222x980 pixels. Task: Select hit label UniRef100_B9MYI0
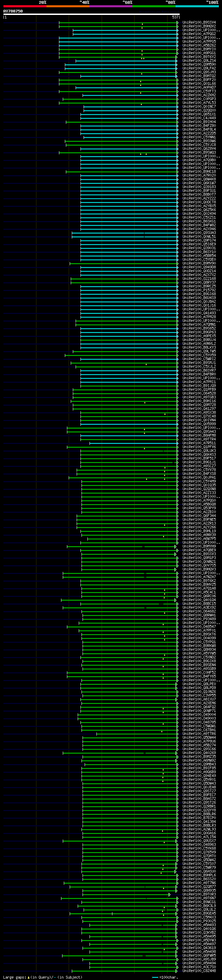[199, 49]
